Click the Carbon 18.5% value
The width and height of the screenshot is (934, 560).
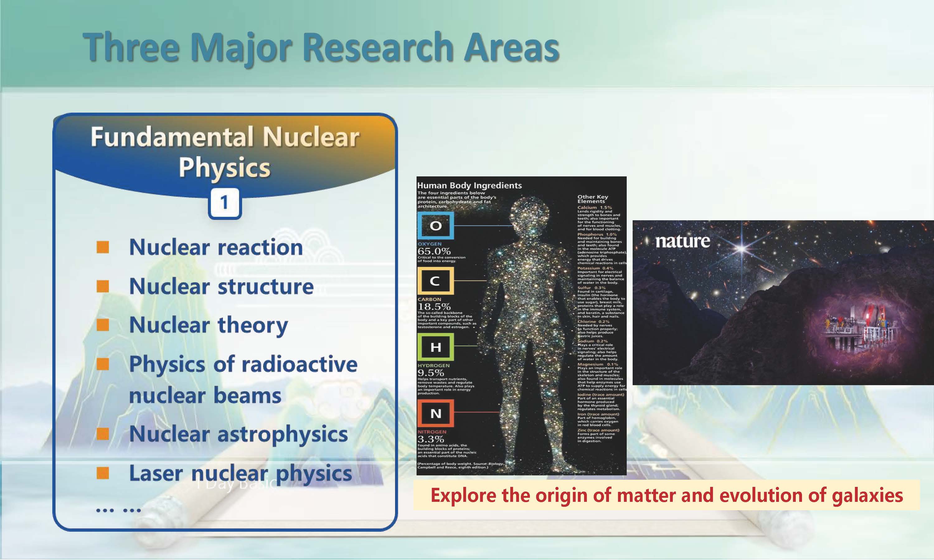click(434, 306)
